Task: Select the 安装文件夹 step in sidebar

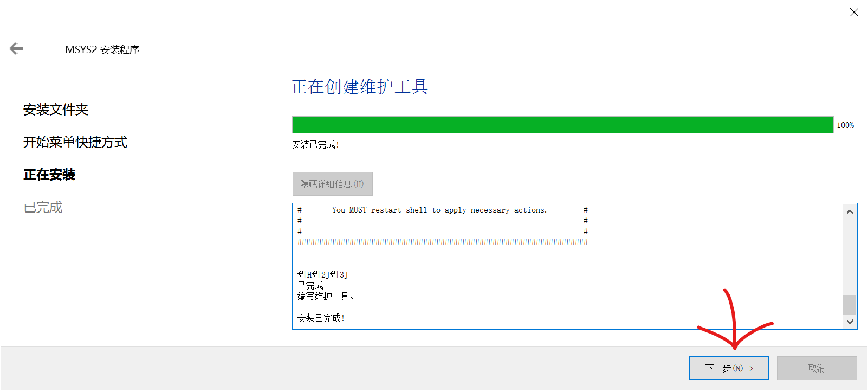Action: (x=56, y=110)
